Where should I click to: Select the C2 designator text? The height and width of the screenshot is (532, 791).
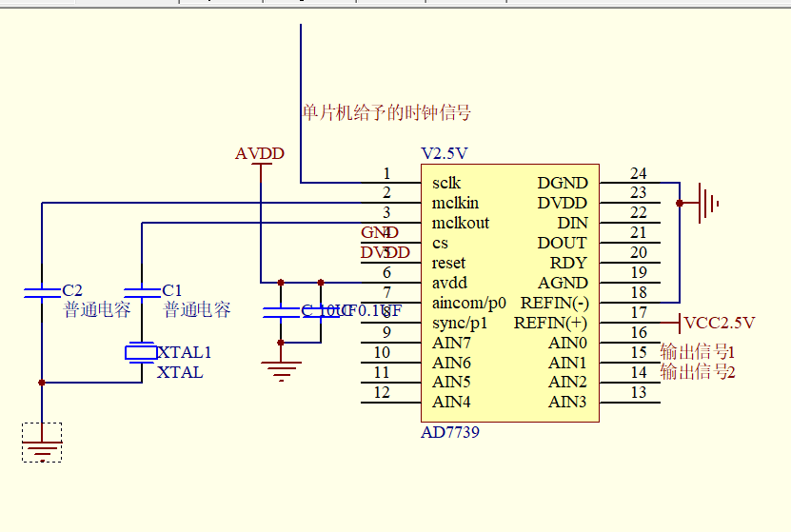(x=72, y=290)
